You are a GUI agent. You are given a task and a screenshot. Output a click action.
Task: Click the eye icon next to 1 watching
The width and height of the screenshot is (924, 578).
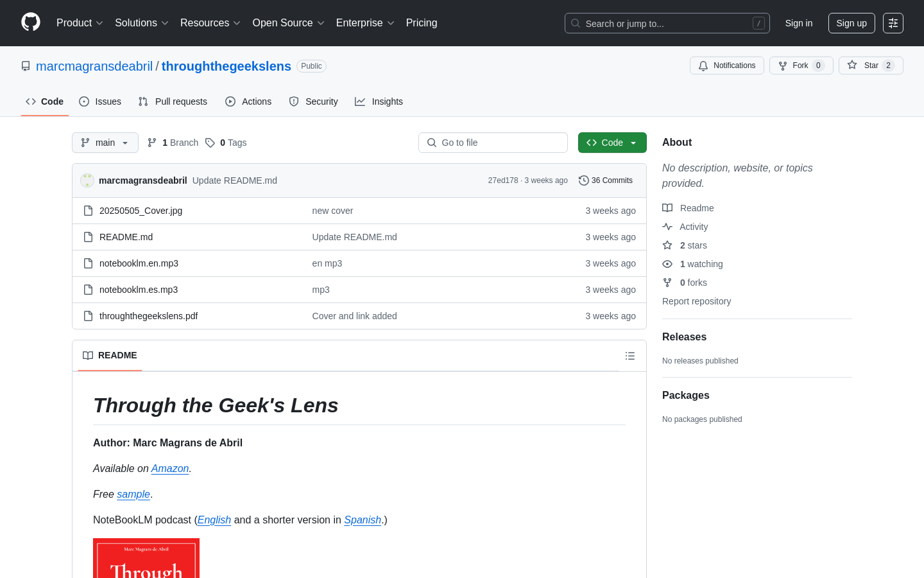[x=667, y=264]
